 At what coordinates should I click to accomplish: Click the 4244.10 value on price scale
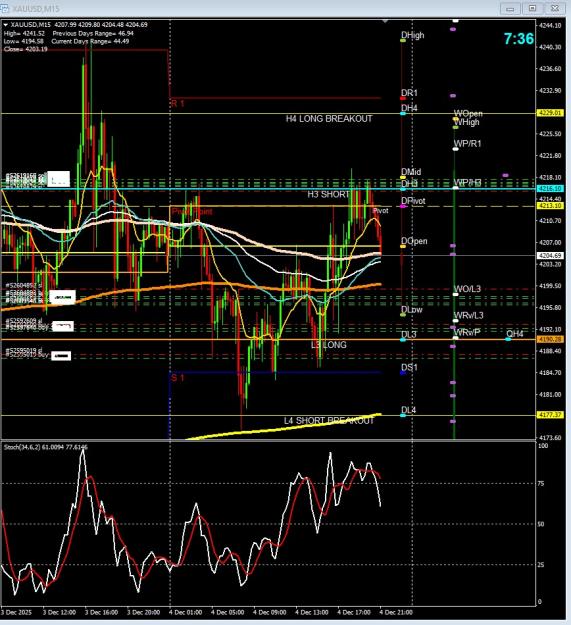point(550,26)
